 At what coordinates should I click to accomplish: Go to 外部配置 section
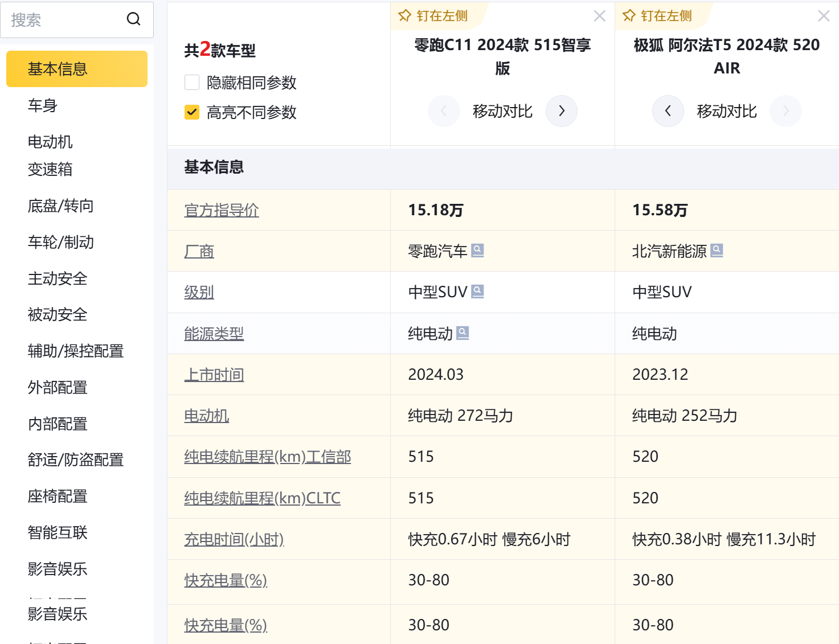(x=58, y=387)
